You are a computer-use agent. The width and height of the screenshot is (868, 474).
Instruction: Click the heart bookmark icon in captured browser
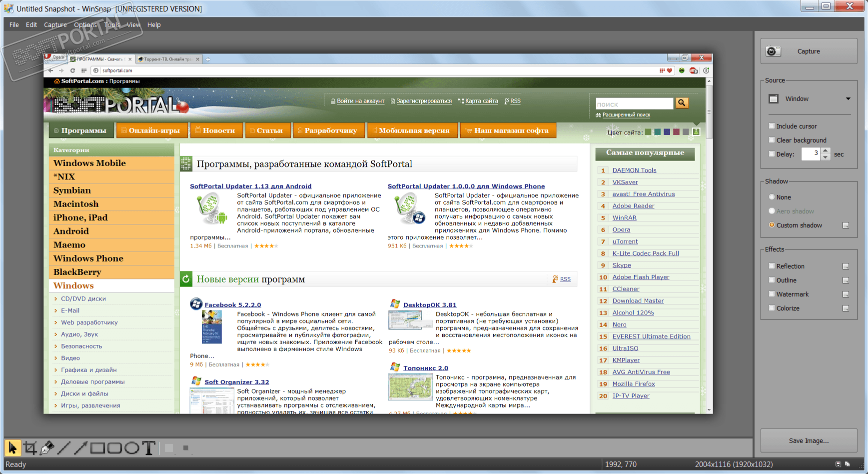[x=670, y=70]
